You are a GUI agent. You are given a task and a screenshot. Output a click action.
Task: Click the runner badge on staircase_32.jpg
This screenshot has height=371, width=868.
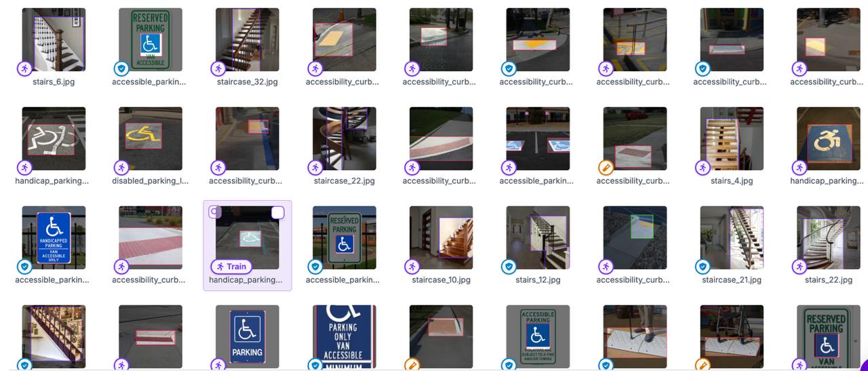[218, 69]
